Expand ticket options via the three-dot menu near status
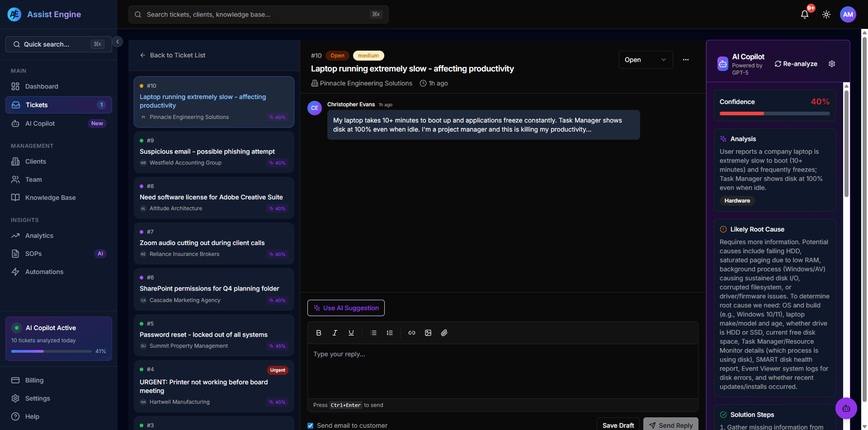The height and width of the screenshot is (430, 868). tap(686, 59)
